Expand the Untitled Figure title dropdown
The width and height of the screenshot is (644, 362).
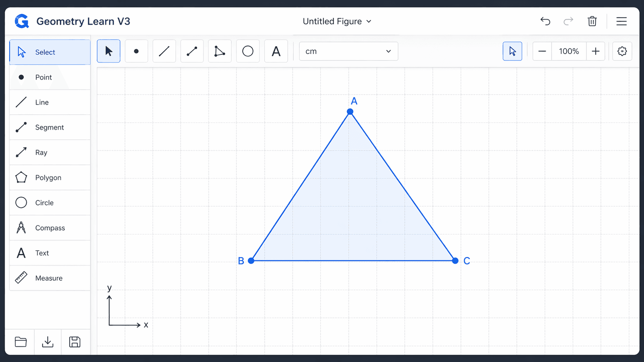click(337, 21)
